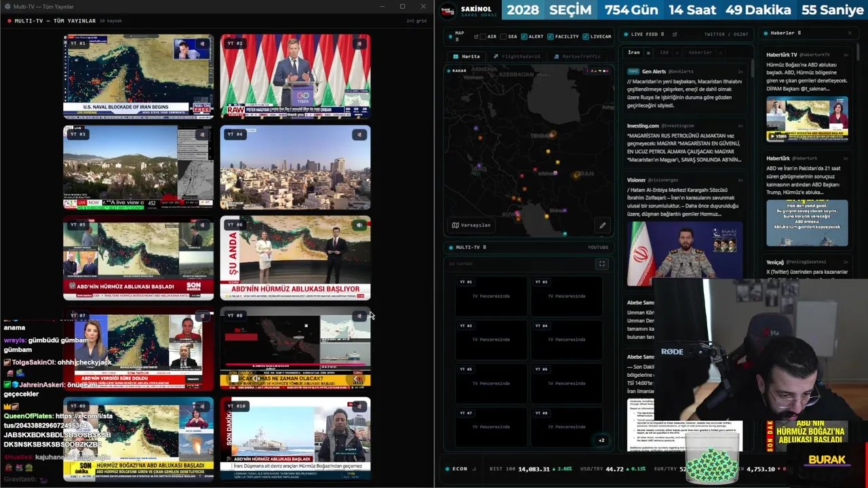Show the +2 more TV sources
This screenshot has height=488, width=868.
coord(601,441)
